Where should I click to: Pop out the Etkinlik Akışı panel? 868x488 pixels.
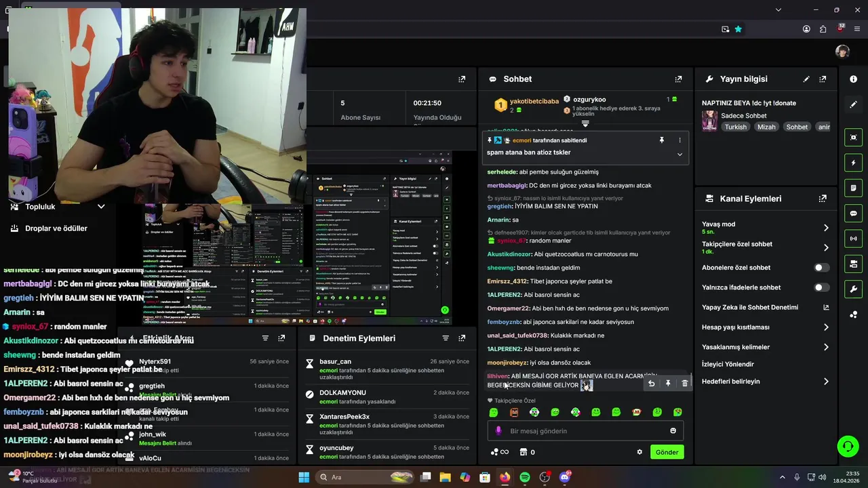coord(281,338)
